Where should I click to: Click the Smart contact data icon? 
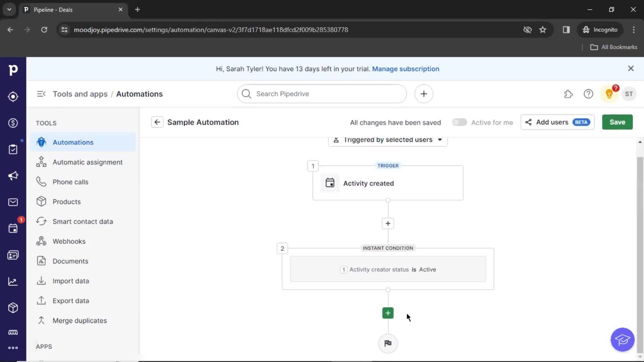tap(41, 221)
